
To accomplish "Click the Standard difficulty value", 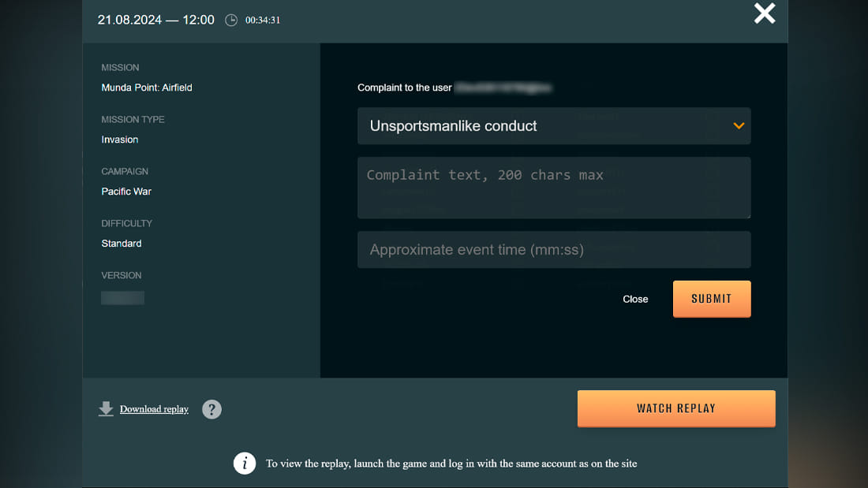I will [122, 244].
